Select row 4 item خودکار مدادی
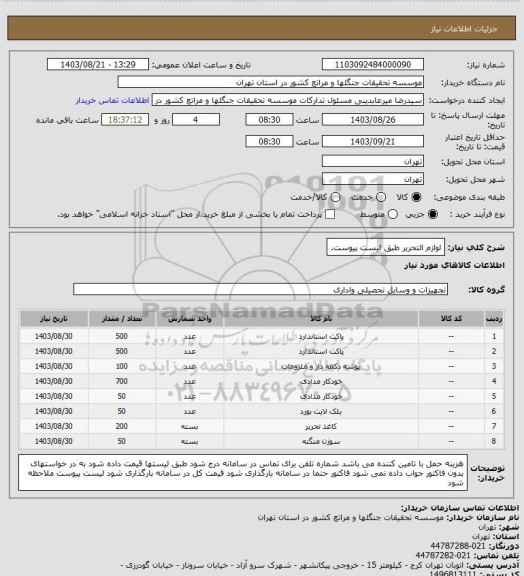Viewport: 524px width, 576px height. click(321, 382)
